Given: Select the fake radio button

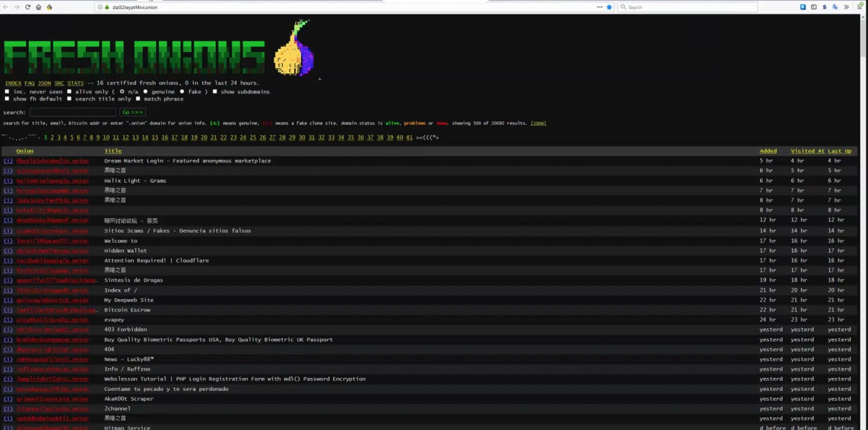Looking at the screenshot, I should pos(182,91).
